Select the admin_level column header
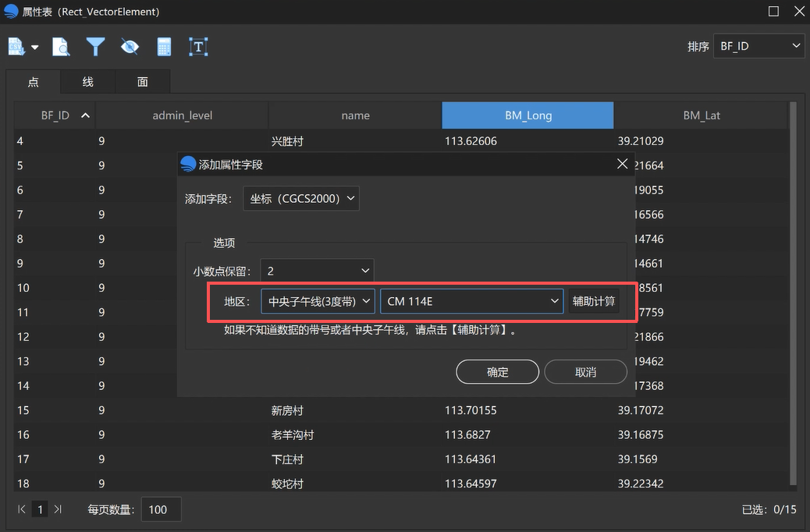Screen dimensions: 810x532 (182, 115)
